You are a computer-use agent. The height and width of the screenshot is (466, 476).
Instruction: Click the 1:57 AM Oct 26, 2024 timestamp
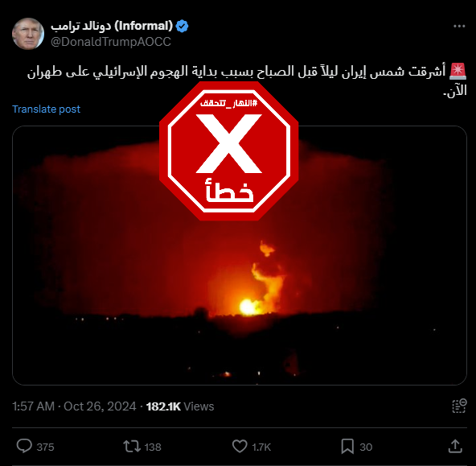click(74, 406)
